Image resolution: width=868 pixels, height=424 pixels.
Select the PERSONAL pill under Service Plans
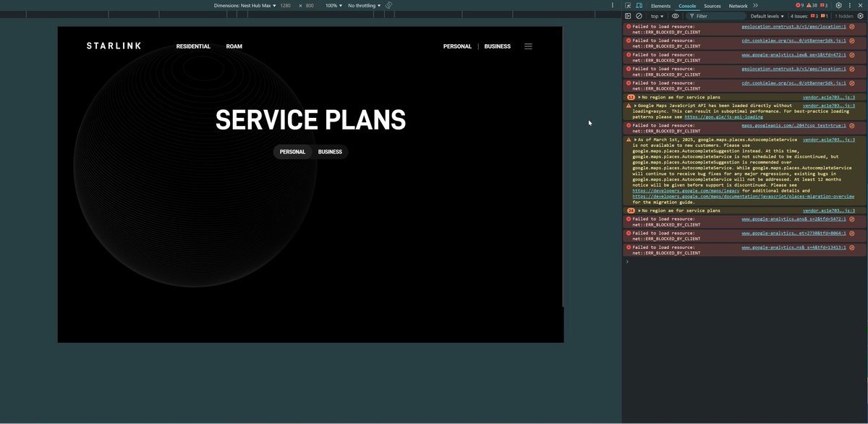[292, 152]
